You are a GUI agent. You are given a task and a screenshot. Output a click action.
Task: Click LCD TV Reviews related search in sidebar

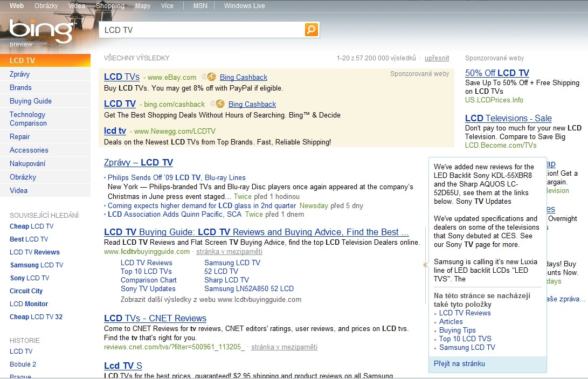point(34,252)
